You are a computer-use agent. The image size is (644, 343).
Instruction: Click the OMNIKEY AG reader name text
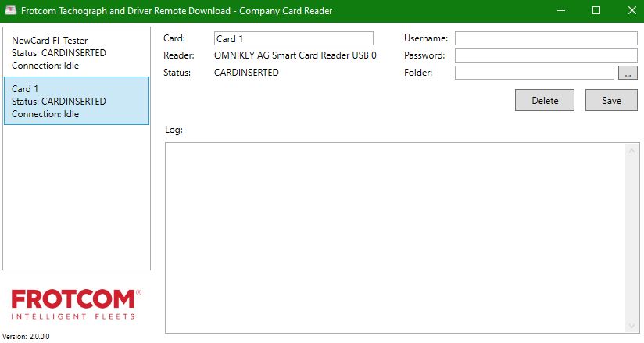point(295,55)
